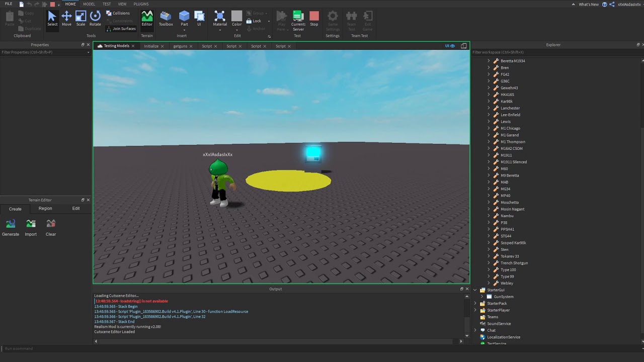The height and width of the screenshot is (362, 644).
Task: Open the Material picker icon
Action: [x=220, y=16]
